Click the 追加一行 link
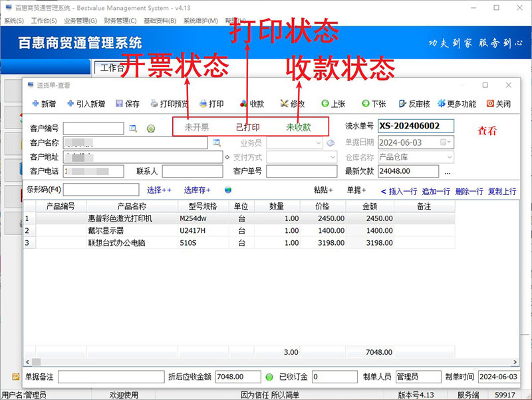 436,192
